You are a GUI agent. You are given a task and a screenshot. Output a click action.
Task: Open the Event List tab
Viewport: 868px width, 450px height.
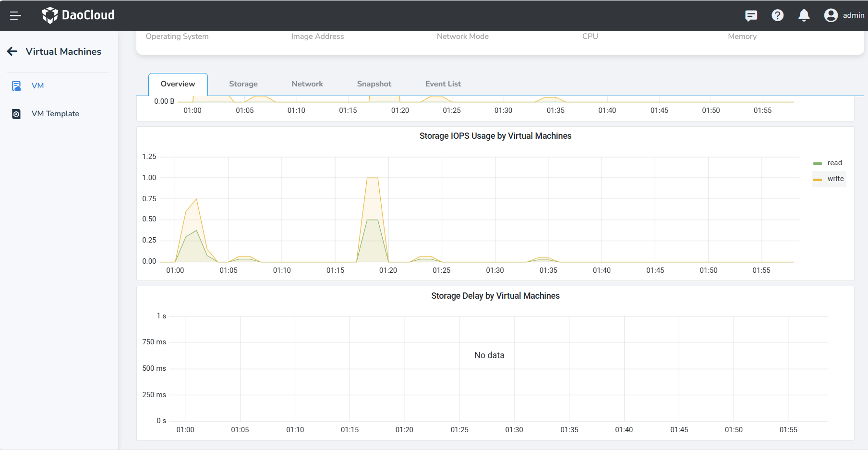(x=443, y=84)
